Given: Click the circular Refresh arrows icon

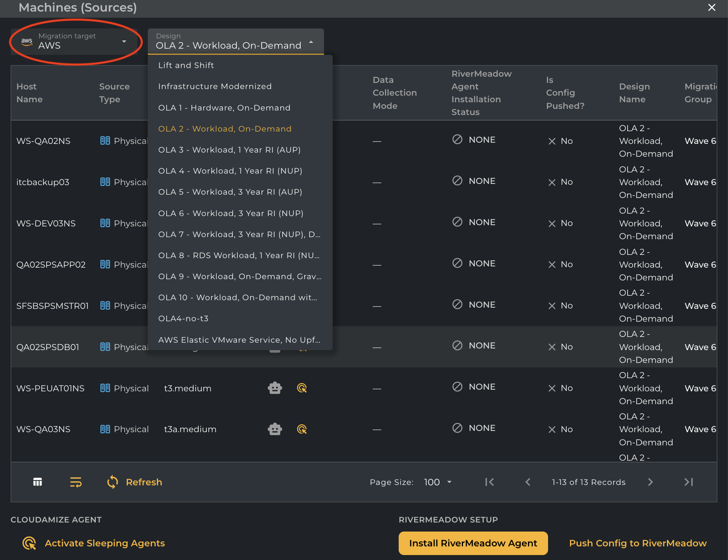Looking at the screenshot, I should (113, 482).
